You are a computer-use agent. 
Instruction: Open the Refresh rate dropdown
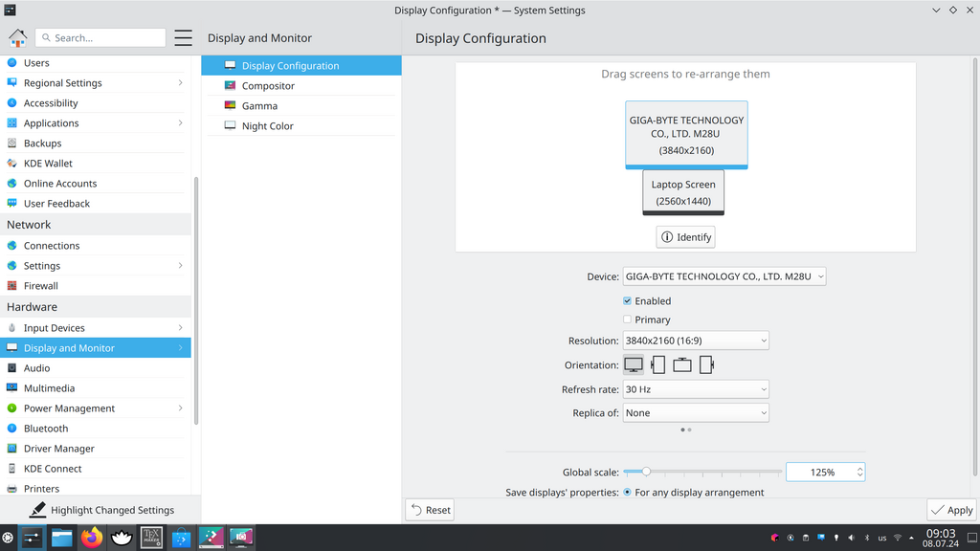(696, 389)
